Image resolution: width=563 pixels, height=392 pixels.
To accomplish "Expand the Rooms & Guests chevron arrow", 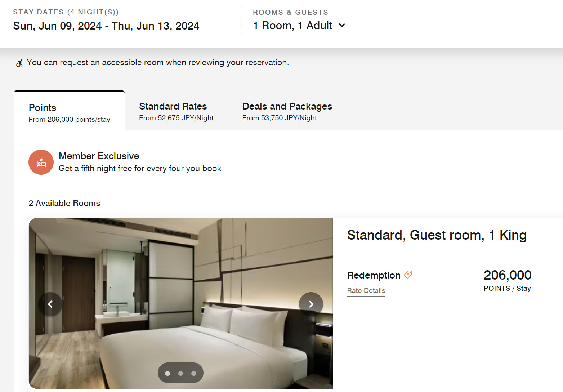I will tap(342, 26).
